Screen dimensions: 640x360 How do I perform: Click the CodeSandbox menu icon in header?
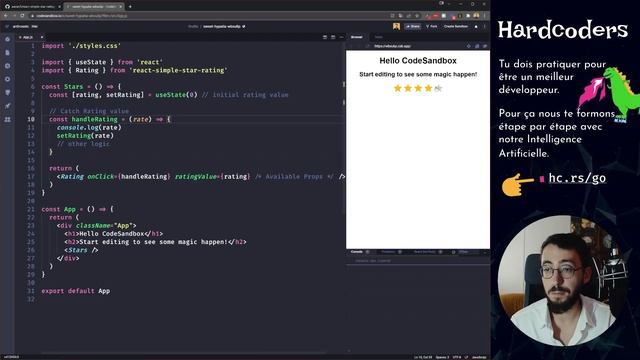7,27
